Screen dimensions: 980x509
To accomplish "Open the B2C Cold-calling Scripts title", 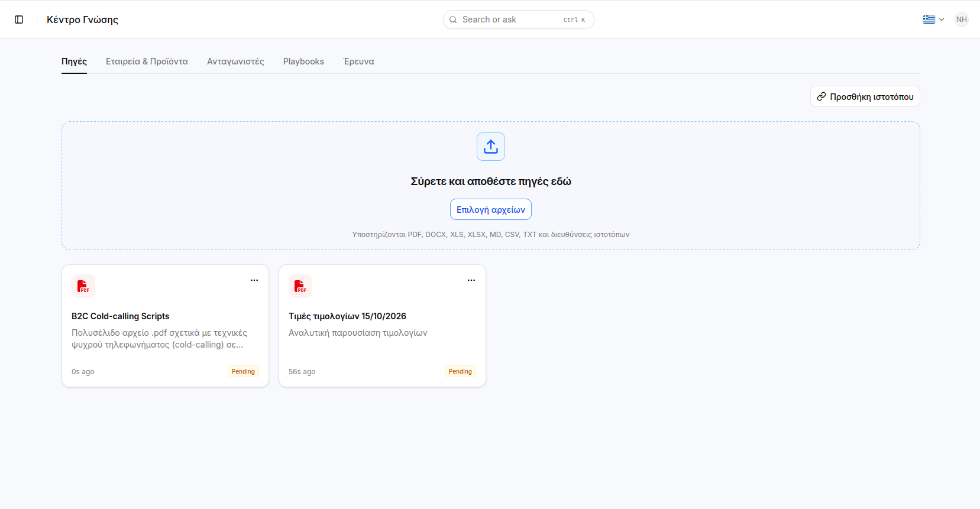I will pos(121,316).
